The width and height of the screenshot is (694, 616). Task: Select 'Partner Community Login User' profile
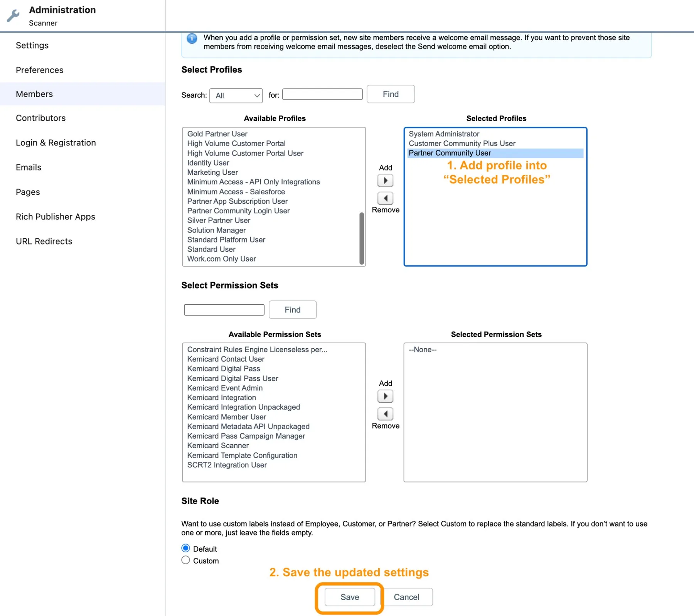coord(238,211)
